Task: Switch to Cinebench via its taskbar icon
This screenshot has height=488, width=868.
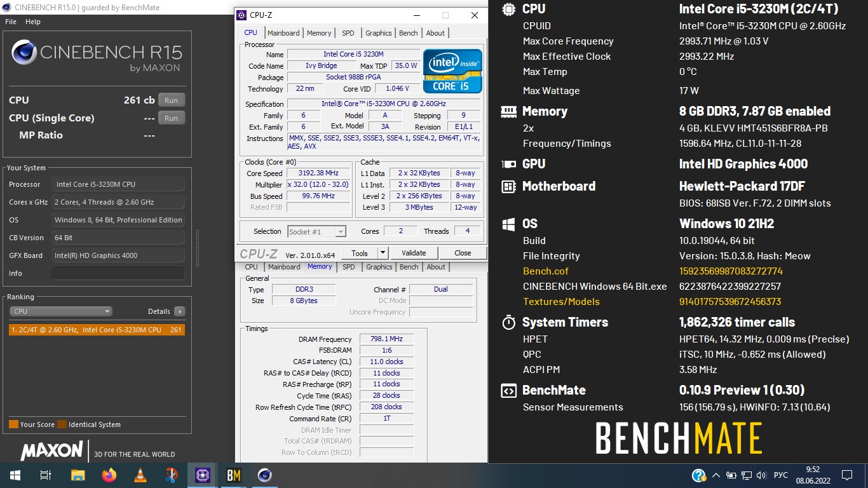Action: point(265,475)
